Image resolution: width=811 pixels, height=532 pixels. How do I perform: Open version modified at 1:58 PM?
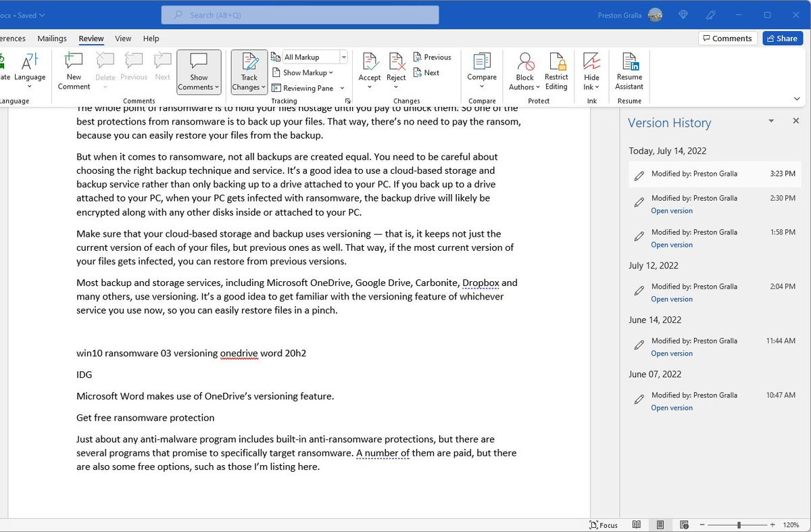tap(672, 245)
